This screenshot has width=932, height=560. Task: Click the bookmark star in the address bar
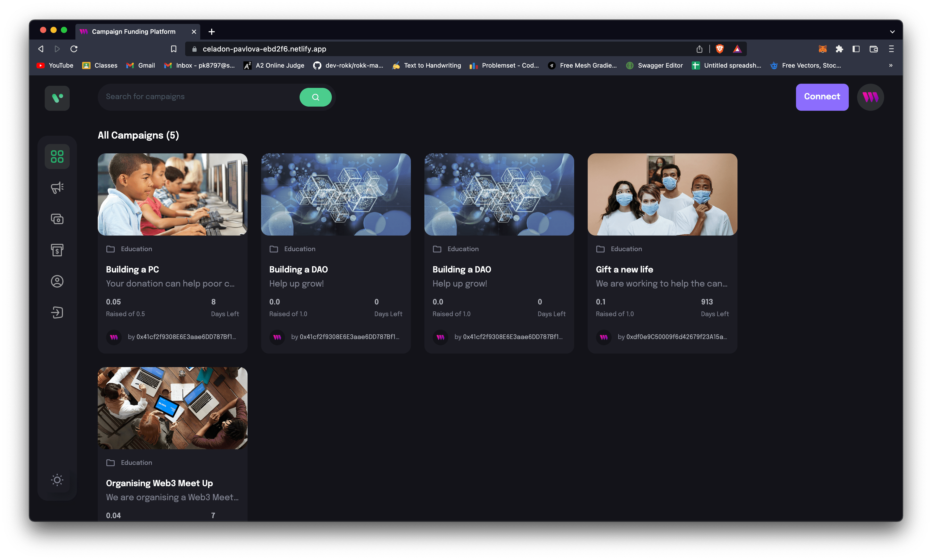[173, 49]
